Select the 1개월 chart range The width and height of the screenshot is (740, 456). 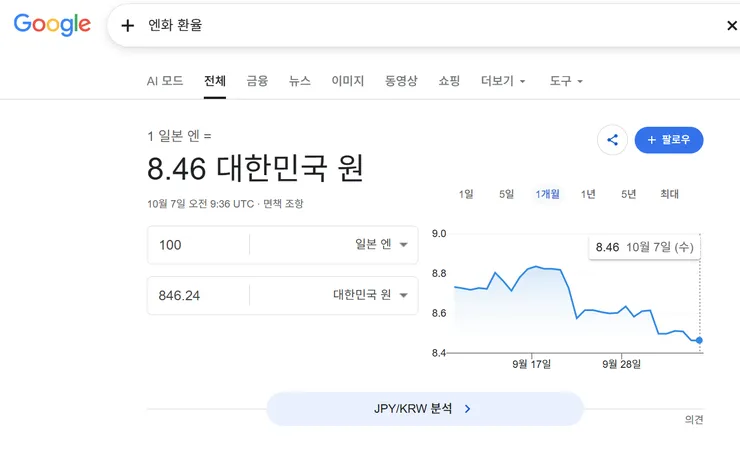click(547, 194)
